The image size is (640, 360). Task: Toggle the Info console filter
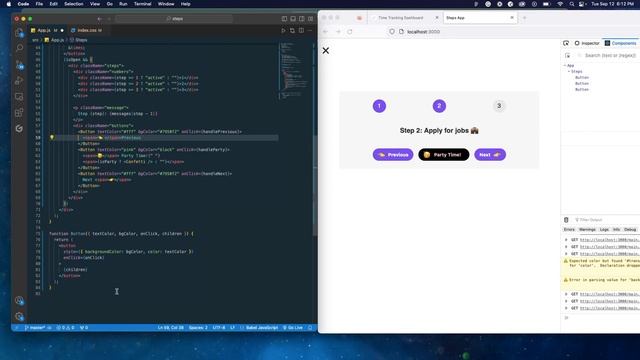pyautogui.click(x=616, y=230)
